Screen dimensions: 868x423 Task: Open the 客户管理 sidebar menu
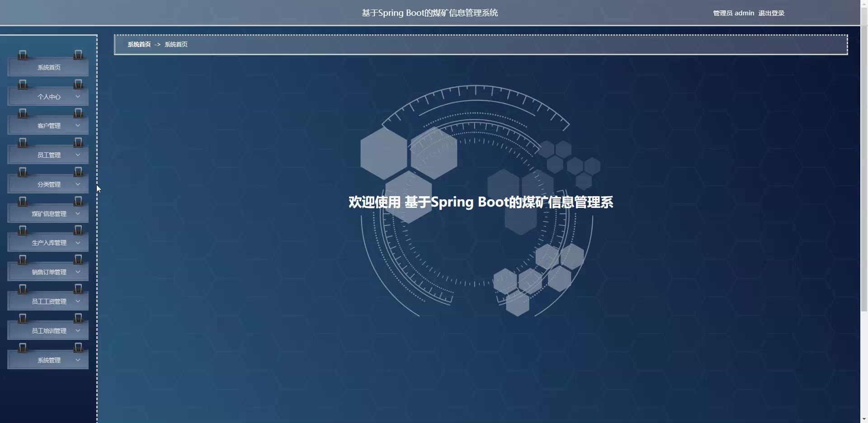coord(48,126)
